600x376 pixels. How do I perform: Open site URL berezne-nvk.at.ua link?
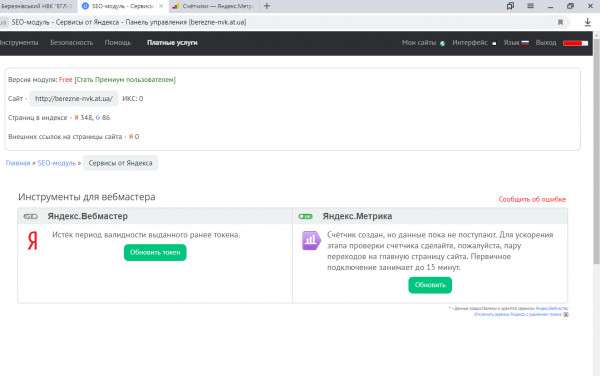(x=74, y=99)
